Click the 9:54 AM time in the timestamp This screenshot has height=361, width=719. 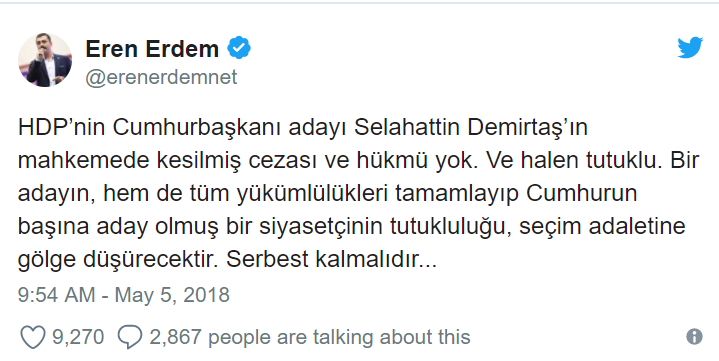[x=56, y=294]
